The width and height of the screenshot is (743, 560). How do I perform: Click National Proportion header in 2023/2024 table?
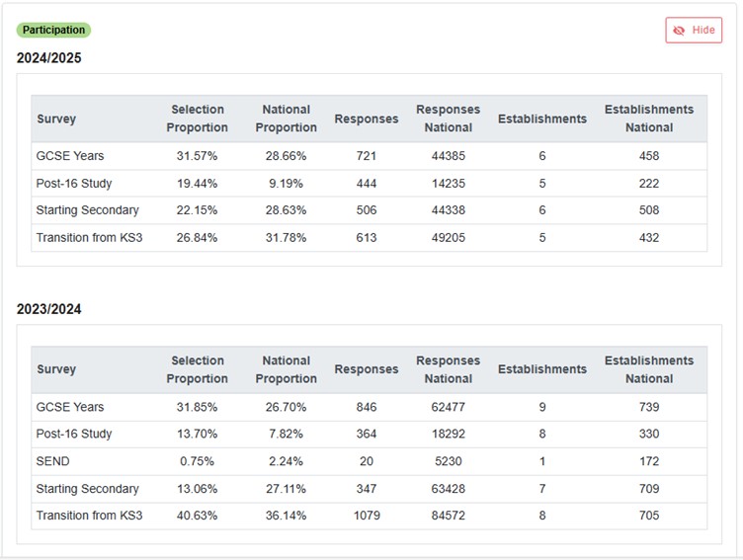tap(287, 369)
